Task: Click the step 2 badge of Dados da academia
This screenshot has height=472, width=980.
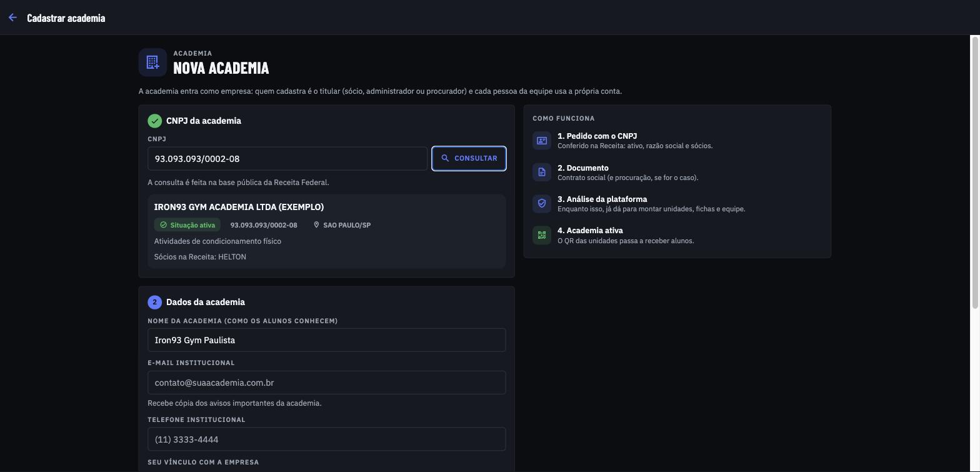Action: [154, 302]
